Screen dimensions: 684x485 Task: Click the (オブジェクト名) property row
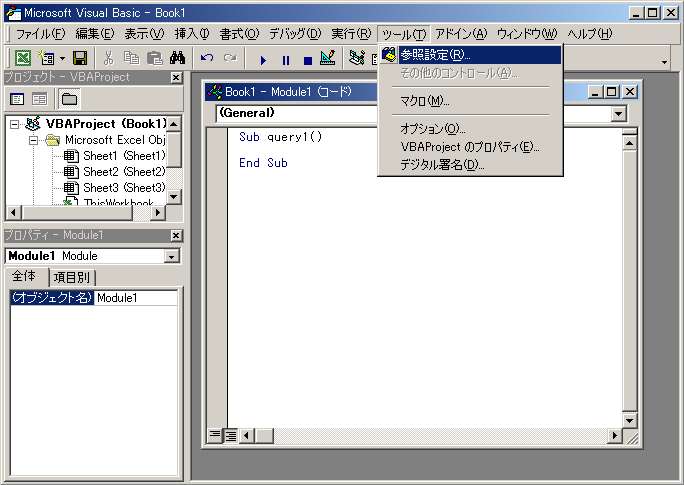coord(51,298)
